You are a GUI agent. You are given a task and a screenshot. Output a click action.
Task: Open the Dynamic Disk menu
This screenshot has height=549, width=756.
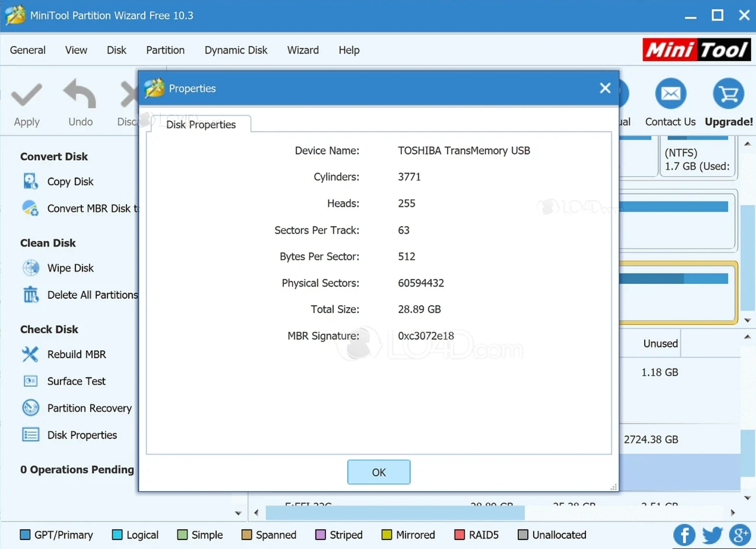(236, 50)
